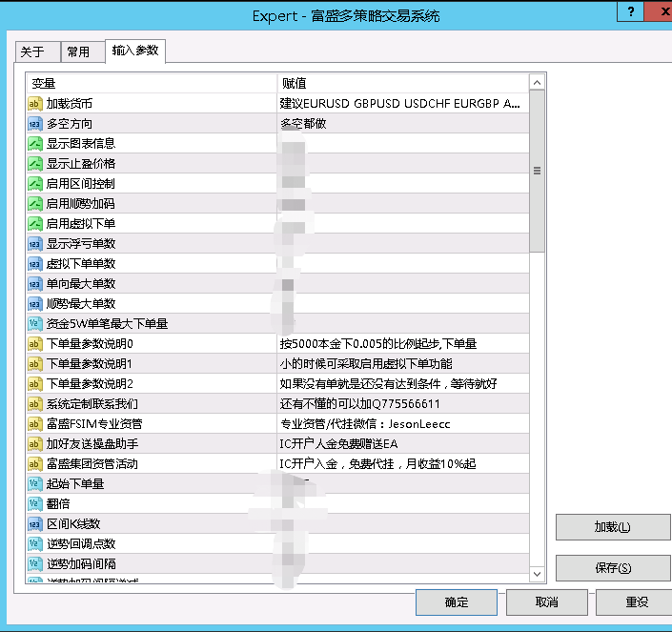Viewport: 672px width, 632px height.
Task: Click the bool icon beside 启用区间控制
Action: [35, 184]
